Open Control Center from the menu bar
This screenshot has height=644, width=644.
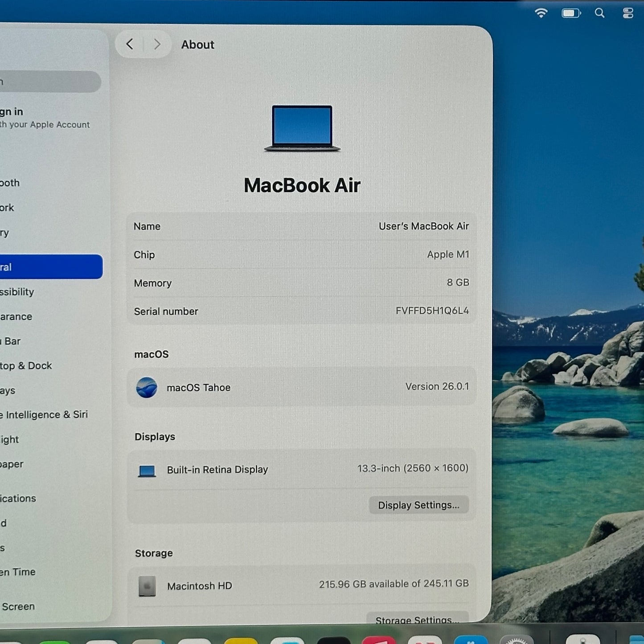click(x=628, y=13)
